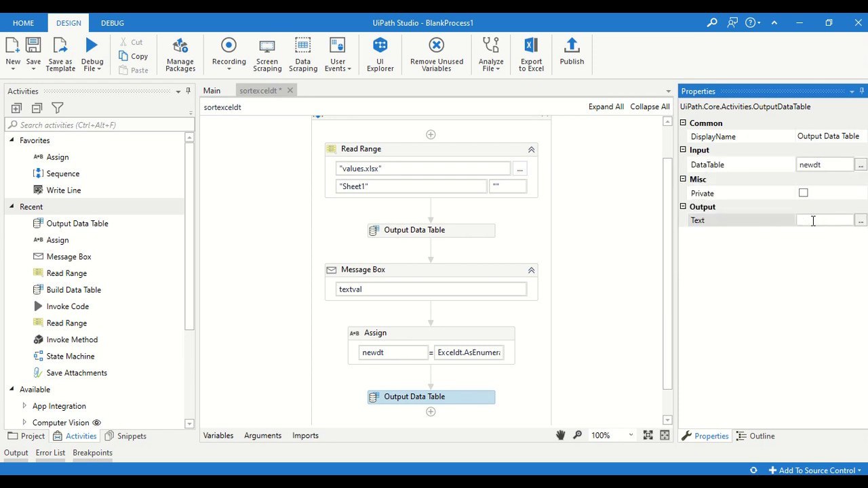Viewport: 868px width, 488px height.
Task: Run Debug File play icon
Action: tap(92, 45)
